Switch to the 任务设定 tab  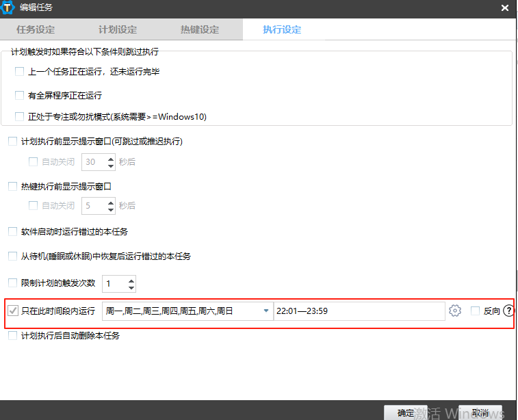pos(36,29)
